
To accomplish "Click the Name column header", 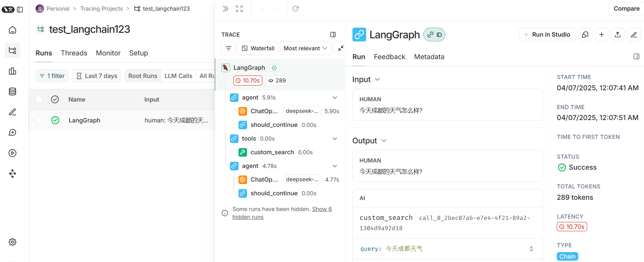I will point(77,100).
